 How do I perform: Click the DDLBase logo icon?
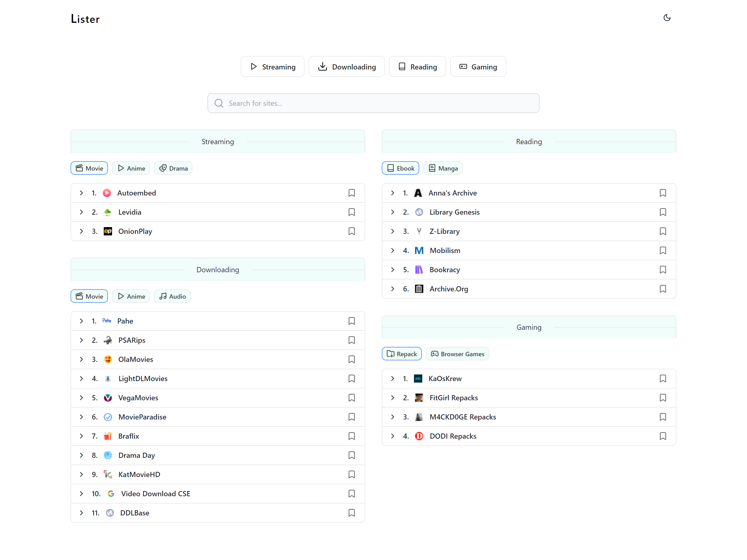(x=110, y=513)
